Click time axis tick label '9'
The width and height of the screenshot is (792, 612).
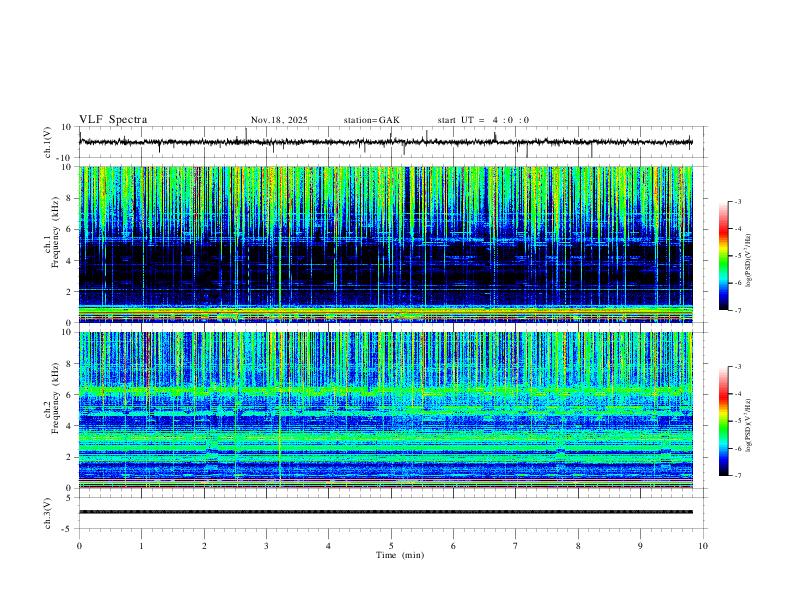click(x=640, y=546)
